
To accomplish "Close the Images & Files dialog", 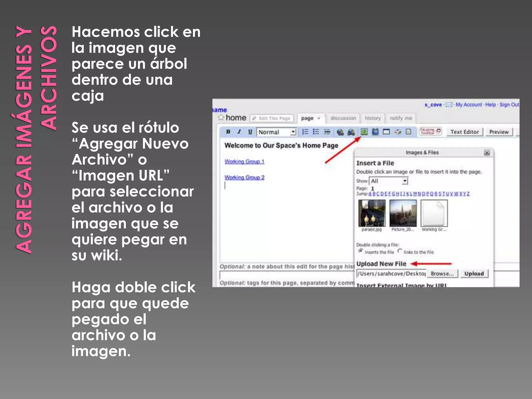I will pos(487,153).
